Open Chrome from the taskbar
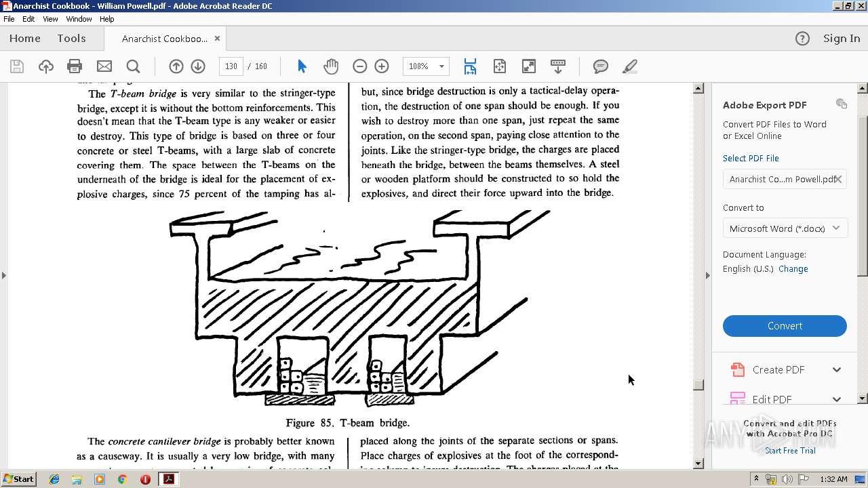The image size is (868, 488). coord(122,479)
